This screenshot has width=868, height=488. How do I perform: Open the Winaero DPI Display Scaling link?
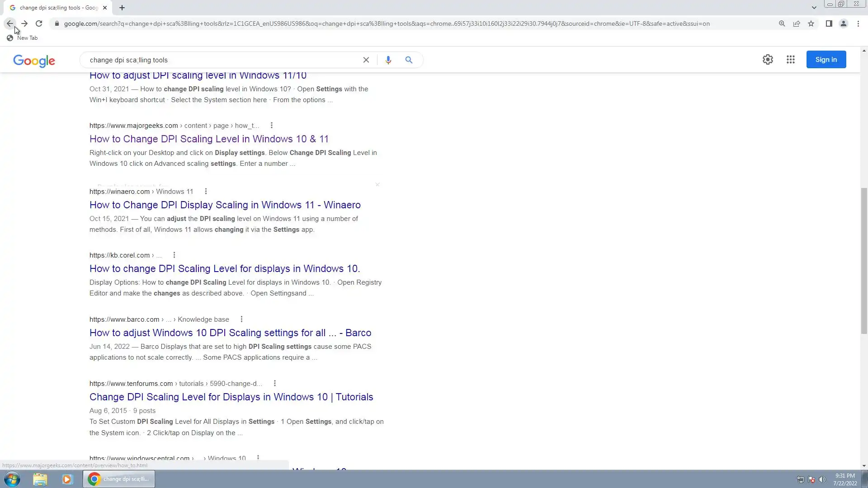225,205
